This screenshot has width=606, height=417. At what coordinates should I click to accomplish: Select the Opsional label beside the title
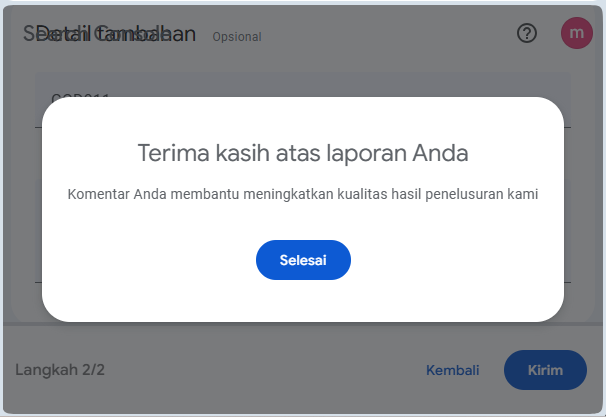click(237, 37)
